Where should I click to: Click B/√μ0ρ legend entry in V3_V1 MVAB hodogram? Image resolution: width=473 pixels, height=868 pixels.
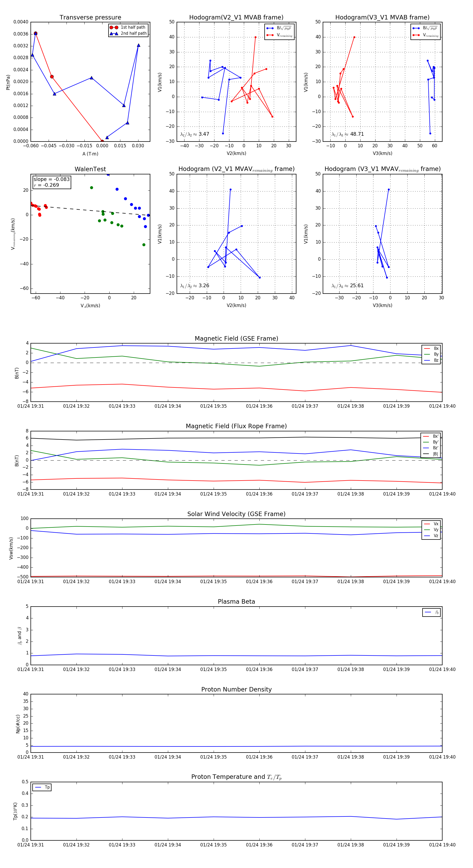[x=425, y=28]
